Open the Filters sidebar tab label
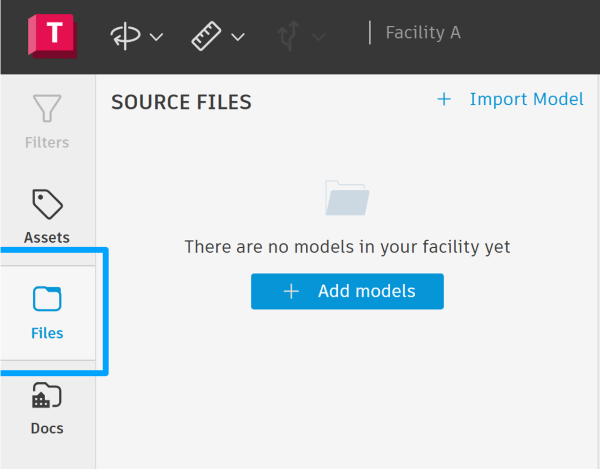The image size is (600, 469). (47, 142)
